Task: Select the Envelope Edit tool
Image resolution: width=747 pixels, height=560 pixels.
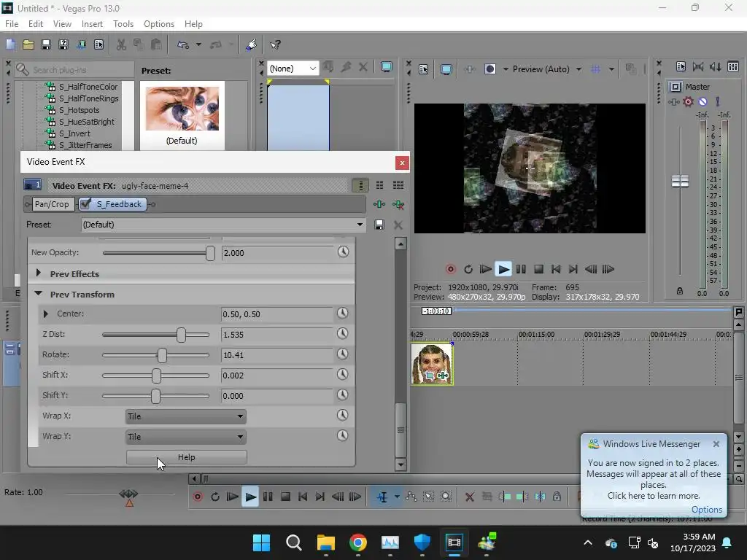Action: pos(411,497)
